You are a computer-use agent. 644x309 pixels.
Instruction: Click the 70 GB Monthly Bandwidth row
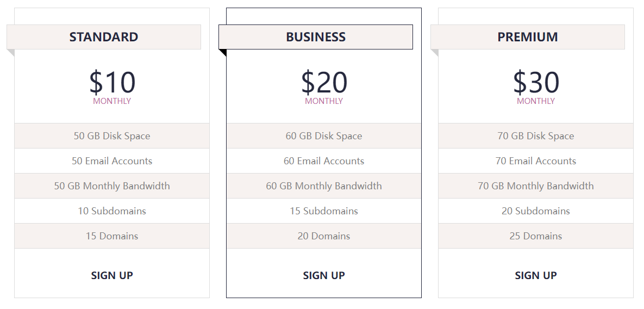coord(535,186)
